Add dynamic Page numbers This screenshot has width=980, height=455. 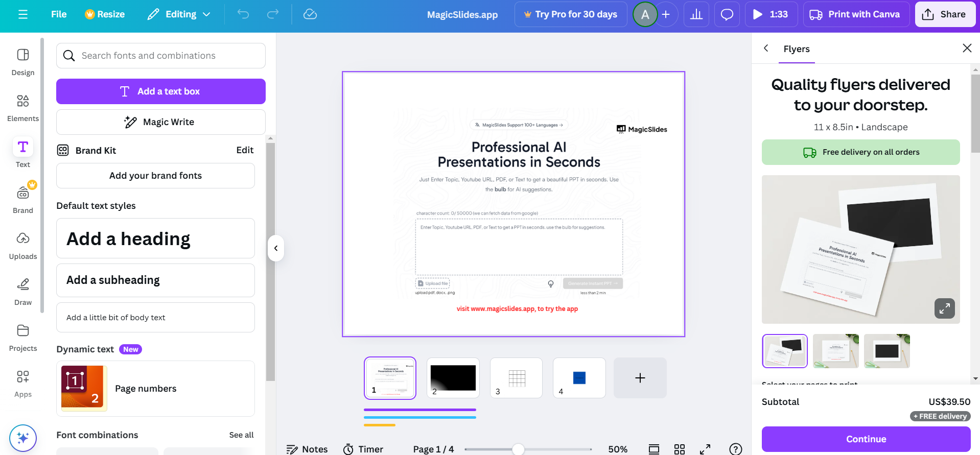[x=155, y=389]
